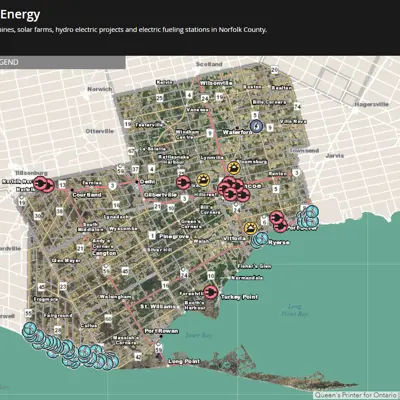
Task: Click the Vittoria label
Action: pos(235,239)
